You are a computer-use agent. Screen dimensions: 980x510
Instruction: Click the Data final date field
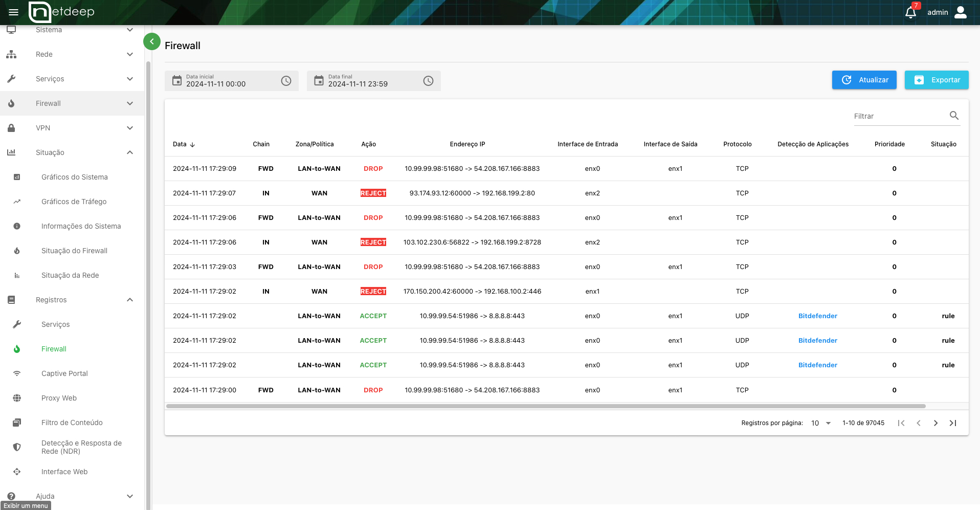373,81
